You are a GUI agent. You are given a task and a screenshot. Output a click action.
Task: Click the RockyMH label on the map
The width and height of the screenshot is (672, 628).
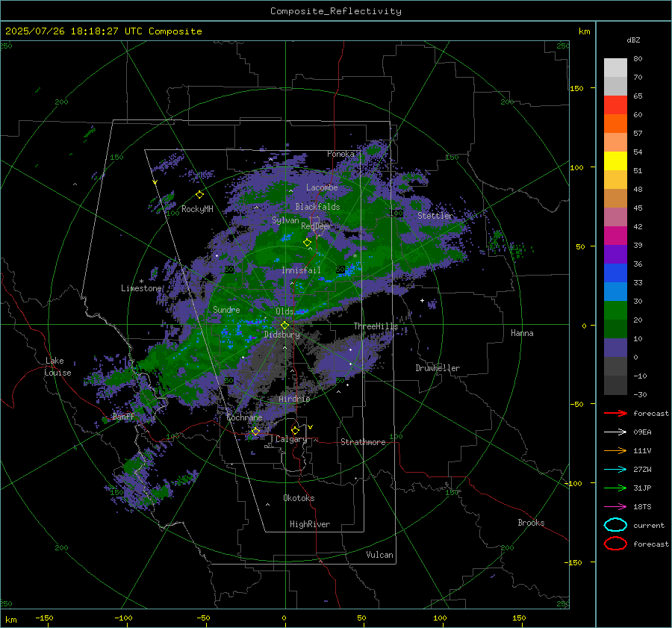197,209
